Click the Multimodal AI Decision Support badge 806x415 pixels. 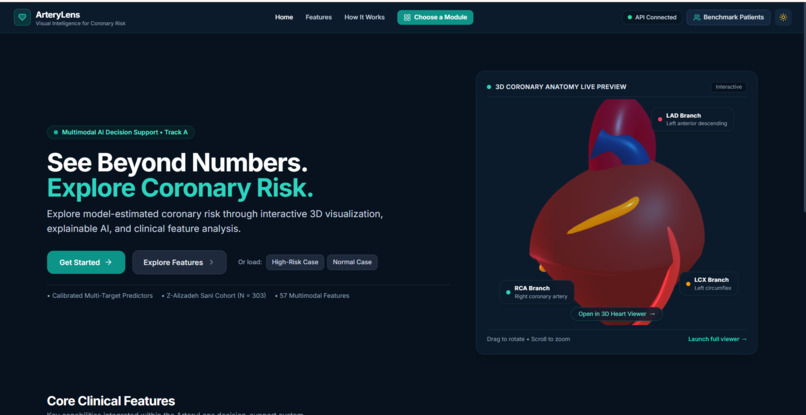tap(121, 132)
